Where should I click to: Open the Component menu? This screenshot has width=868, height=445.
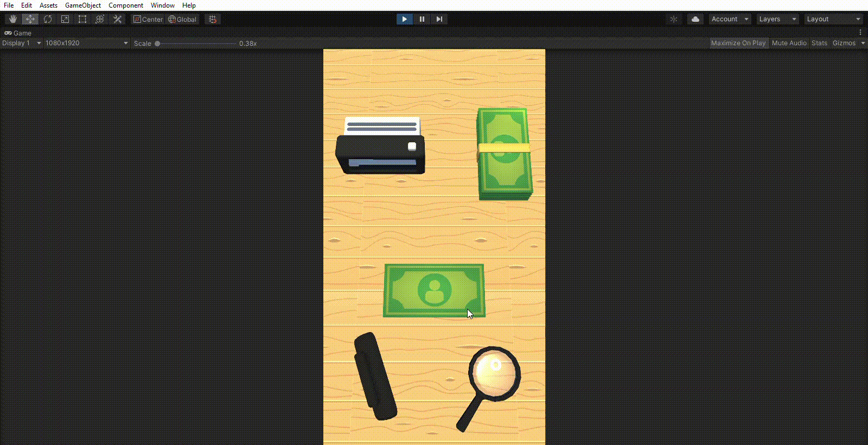[x=126, y=5]
